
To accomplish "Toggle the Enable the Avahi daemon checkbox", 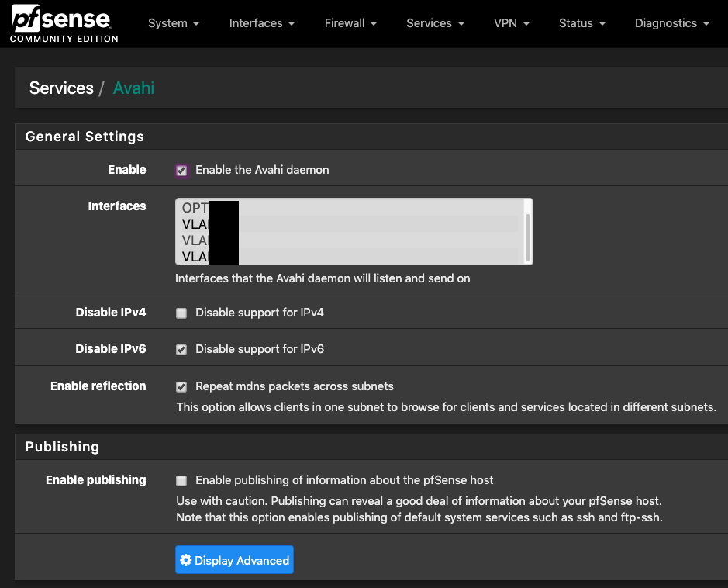I will [181, 171].
